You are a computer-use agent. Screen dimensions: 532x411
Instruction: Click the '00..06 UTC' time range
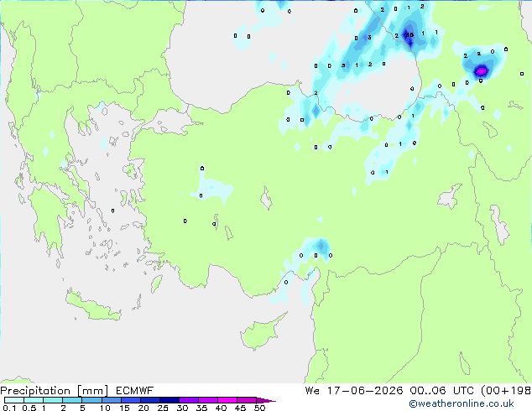pos(441,391)
